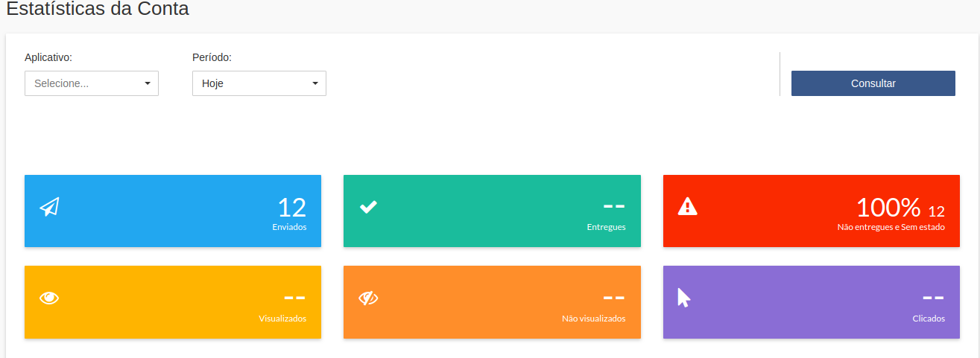The image size is (980, 358).
Task: Expand the Período dropdown set to Hoje
Action: point(259,83)
